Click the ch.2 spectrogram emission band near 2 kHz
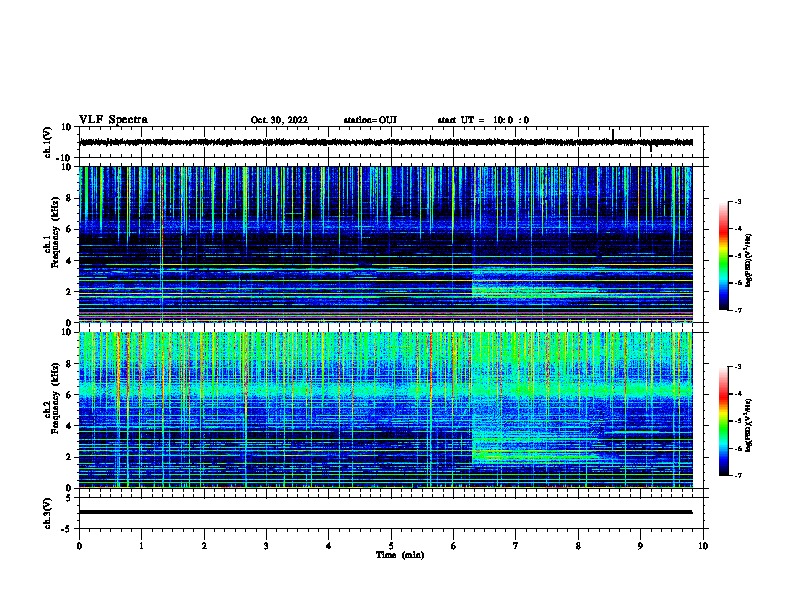Screen dimensions: 792x612 tap(535, 457)
